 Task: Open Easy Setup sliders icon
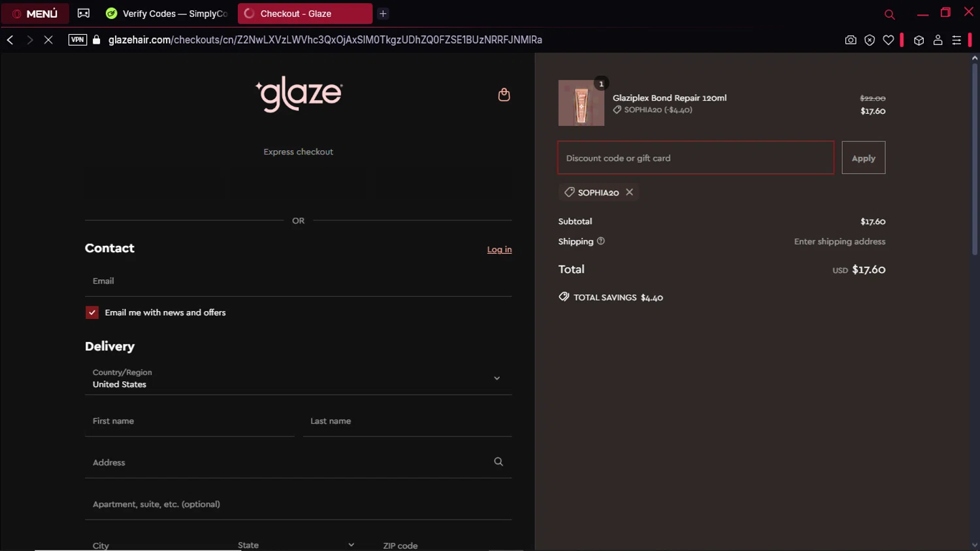956,41
